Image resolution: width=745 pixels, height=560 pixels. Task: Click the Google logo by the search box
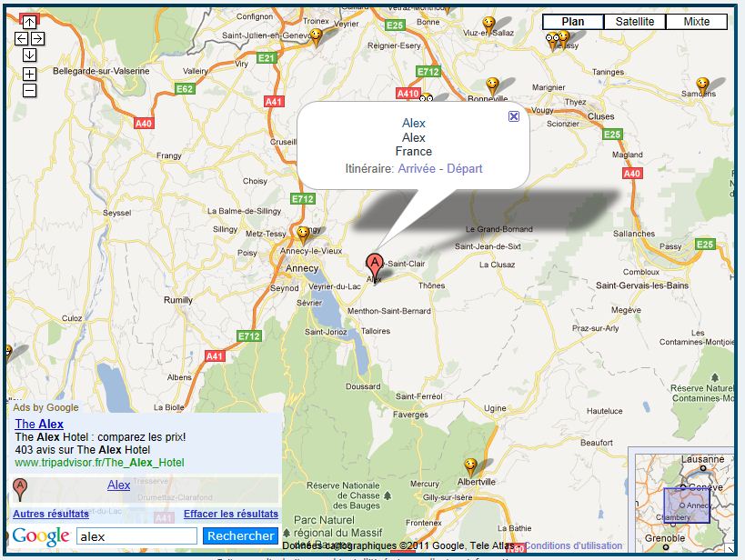pyautogui.click(x=41, y=536)
